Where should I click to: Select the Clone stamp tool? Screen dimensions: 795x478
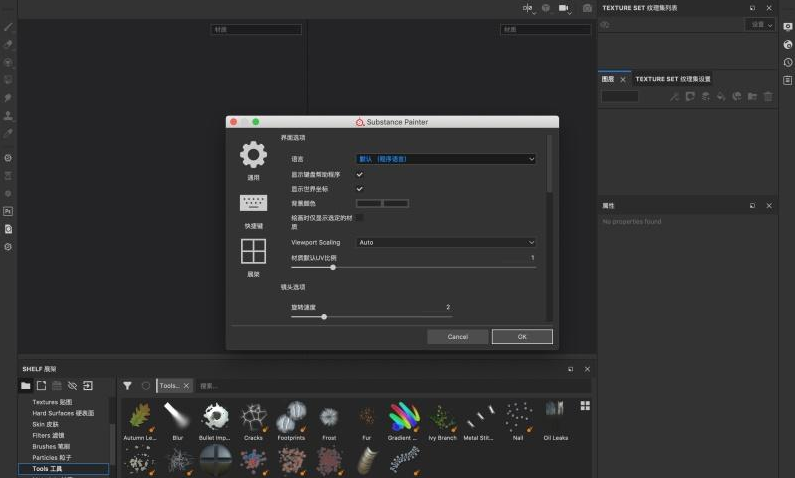click(x=8, y=115)
